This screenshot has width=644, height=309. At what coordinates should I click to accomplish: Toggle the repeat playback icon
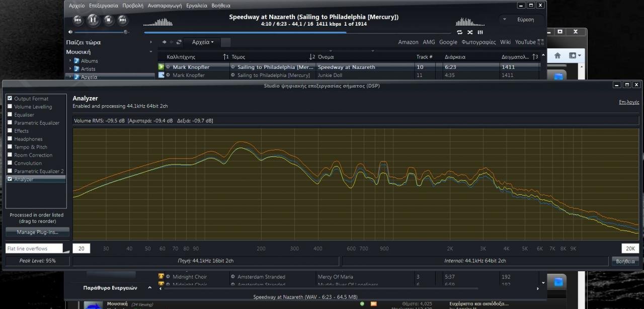459,32
